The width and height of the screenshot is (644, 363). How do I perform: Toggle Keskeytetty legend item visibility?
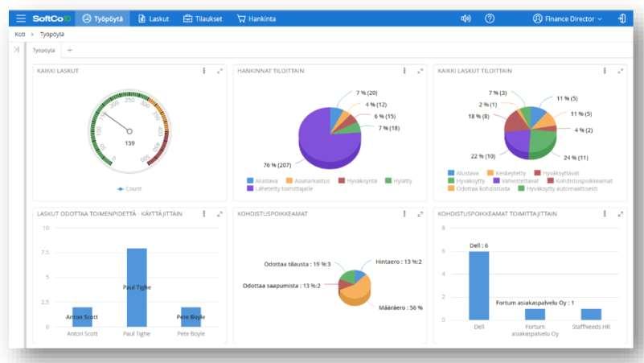[x=507, y=173]
